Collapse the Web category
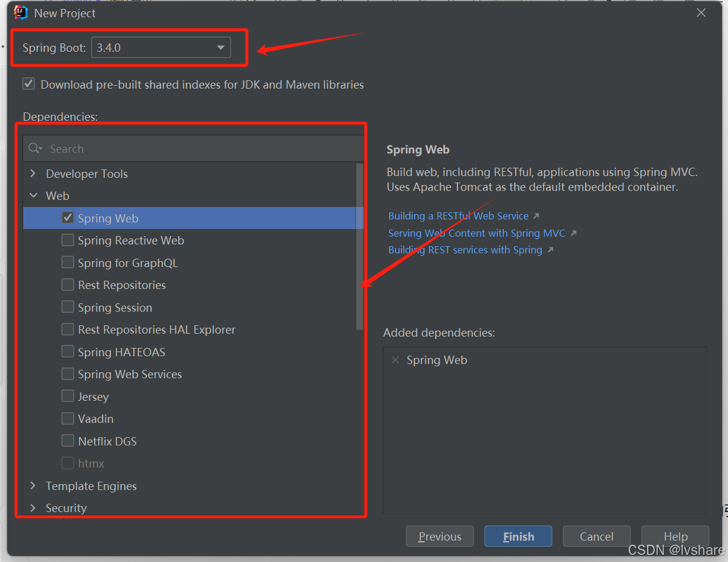 tap(33, 196)
